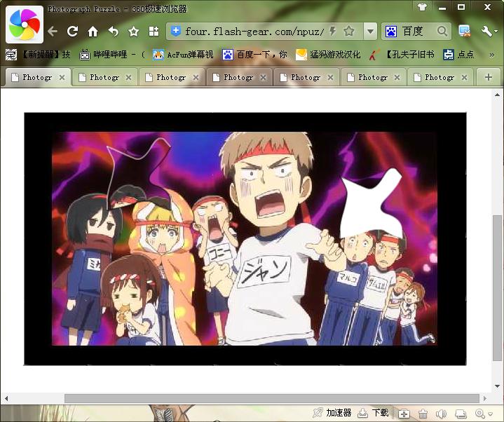Open the AcFun弹幕视 bookmark
The height and width of the screenshot is (422, 504).
(184, 55)
